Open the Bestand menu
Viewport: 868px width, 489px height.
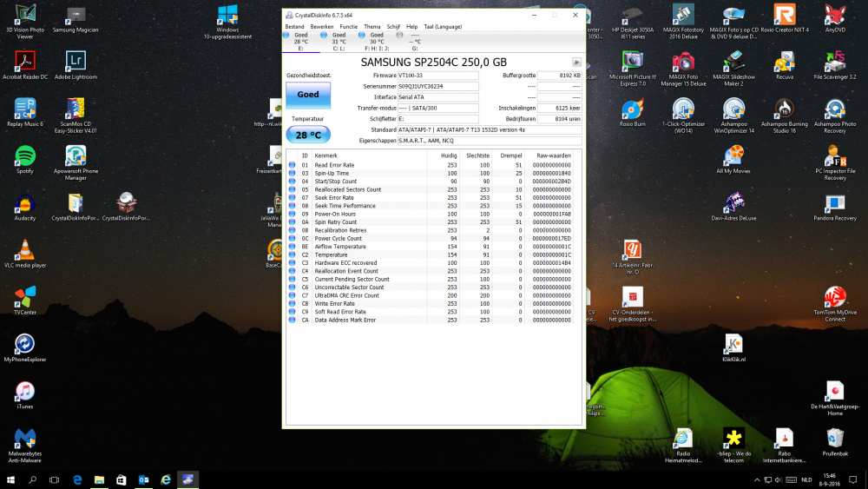pyautogui.click(x=295, y=27)
